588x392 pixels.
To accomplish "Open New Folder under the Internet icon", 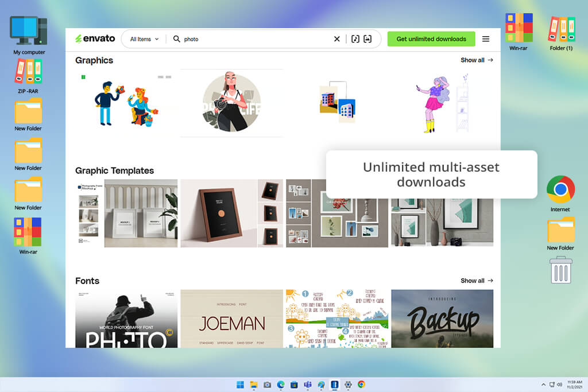I will (x=560, y=234).
